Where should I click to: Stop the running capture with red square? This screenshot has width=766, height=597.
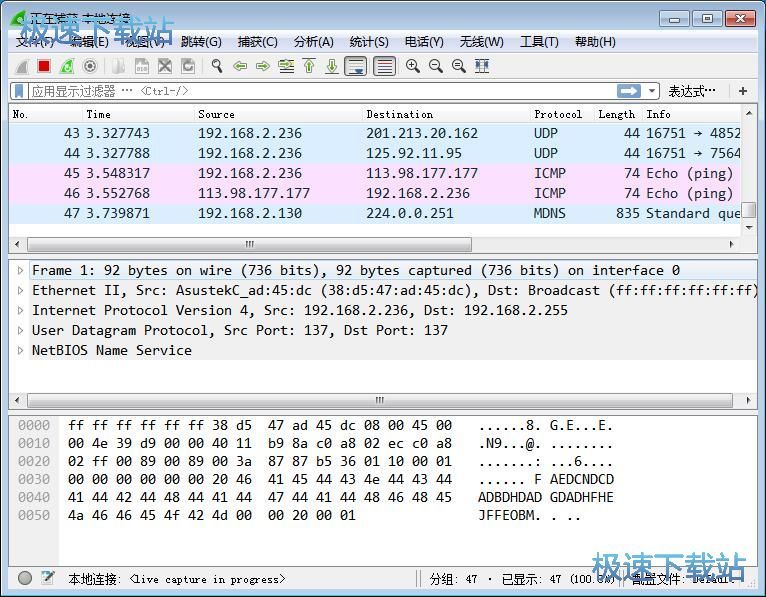44,66
